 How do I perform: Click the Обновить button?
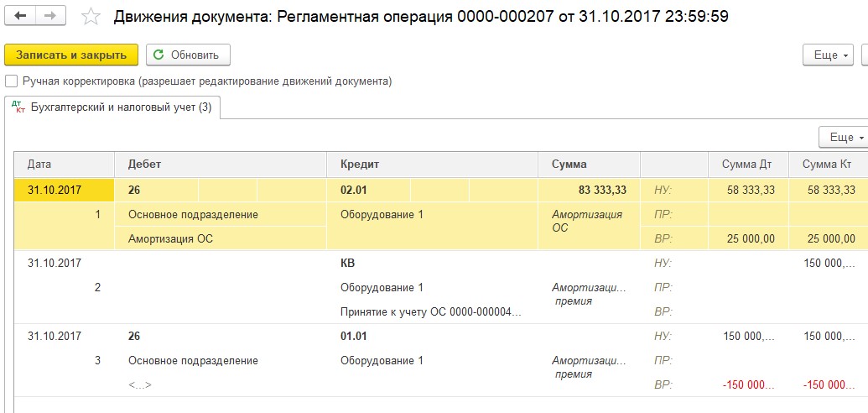tap(188, 55)
